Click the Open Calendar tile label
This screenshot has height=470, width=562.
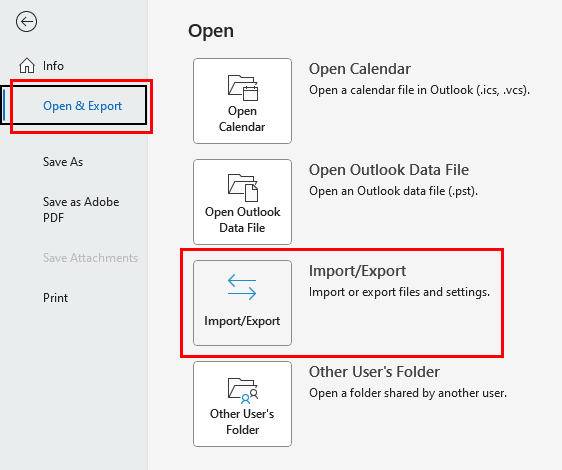pyautogui.click(x=242, y=119)
